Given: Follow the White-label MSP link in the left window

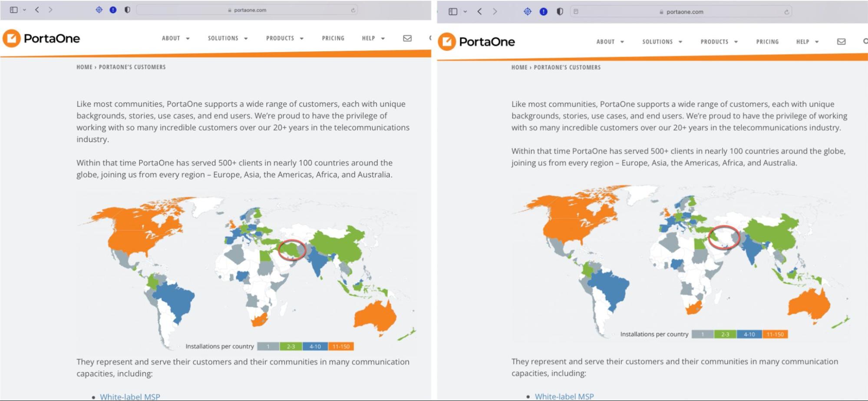Looking at the screenshot, I should point(130,396).
